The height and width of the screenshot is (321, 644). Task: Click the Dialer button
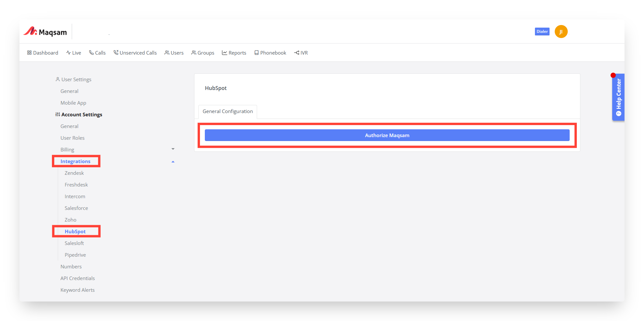click(x=542, y=32)
